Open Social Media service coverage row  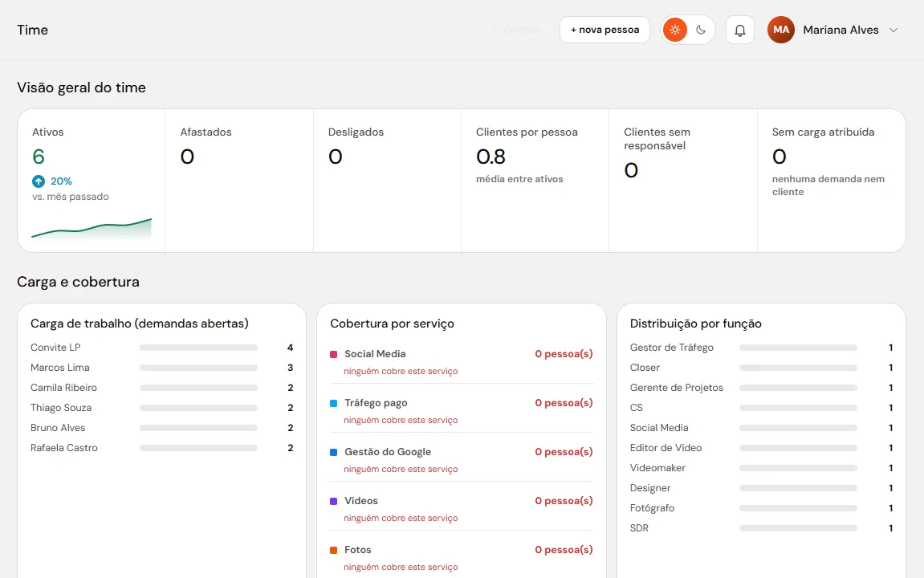pos(462,361)
